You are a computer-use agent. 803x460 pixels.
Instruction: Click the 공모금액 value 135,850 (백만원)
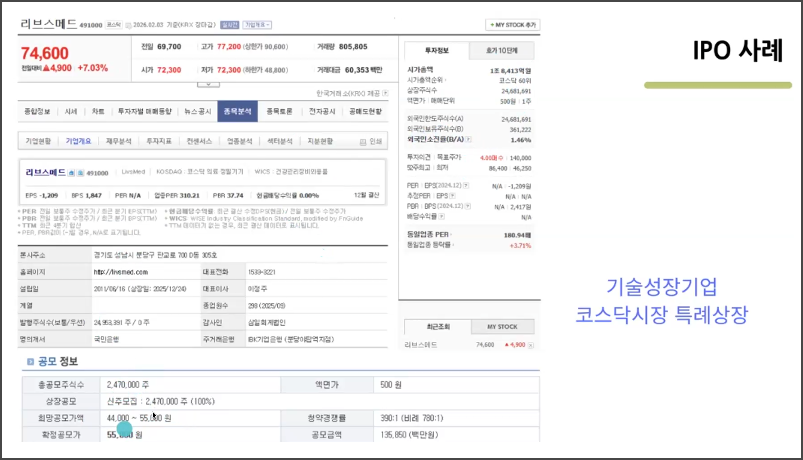pyautogui.click(x=409, y=435)
